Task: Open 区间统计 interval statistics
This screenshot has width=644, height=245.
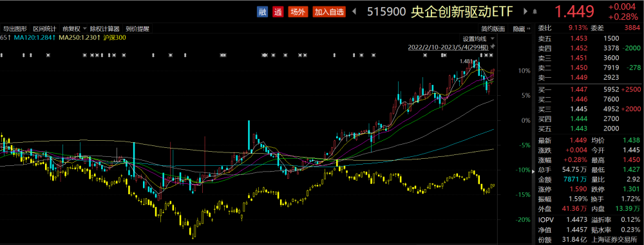Action: (44, 29)
